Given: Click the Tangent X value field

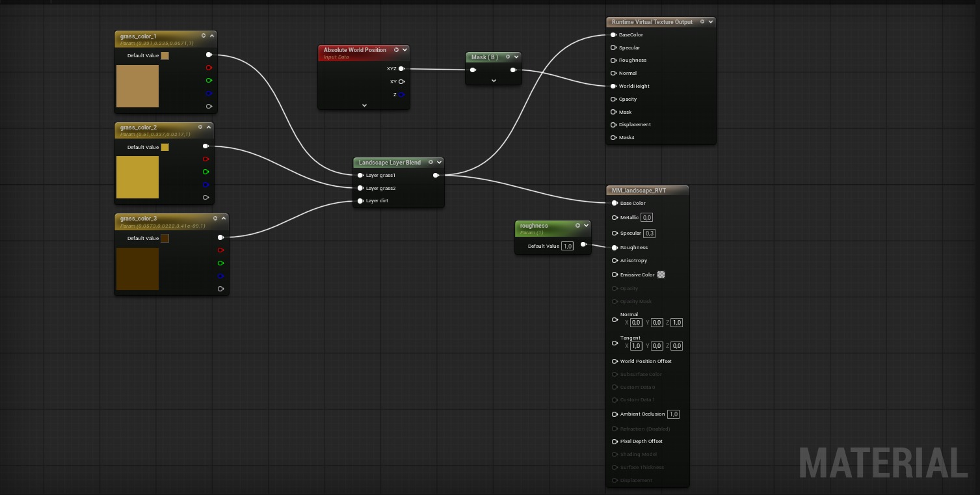Looking at the screenshot, I should tap(636, 346).
